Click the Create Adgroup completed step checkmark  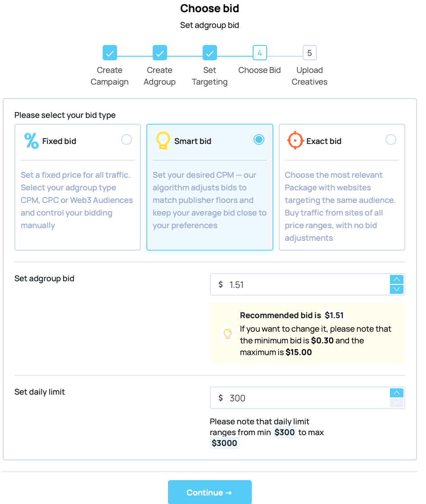(160, 53)
